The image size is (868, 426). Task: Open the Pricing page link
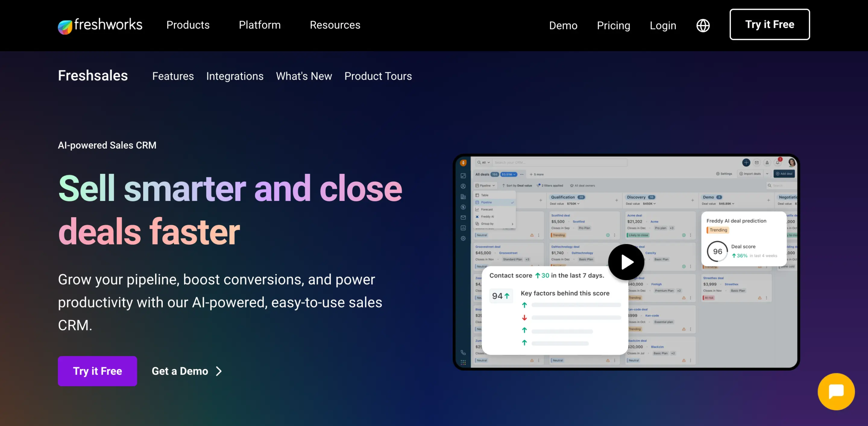[x=613, y=25]
